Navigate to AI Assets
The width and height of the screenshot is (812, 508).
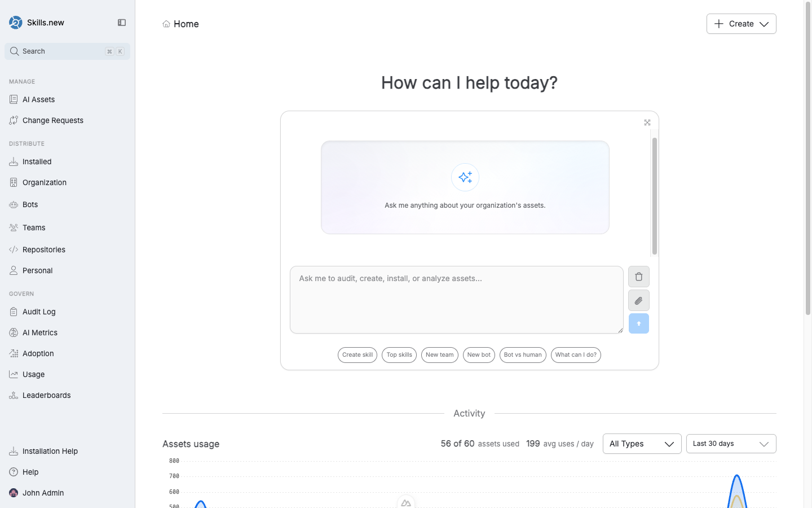pos(38,99)
